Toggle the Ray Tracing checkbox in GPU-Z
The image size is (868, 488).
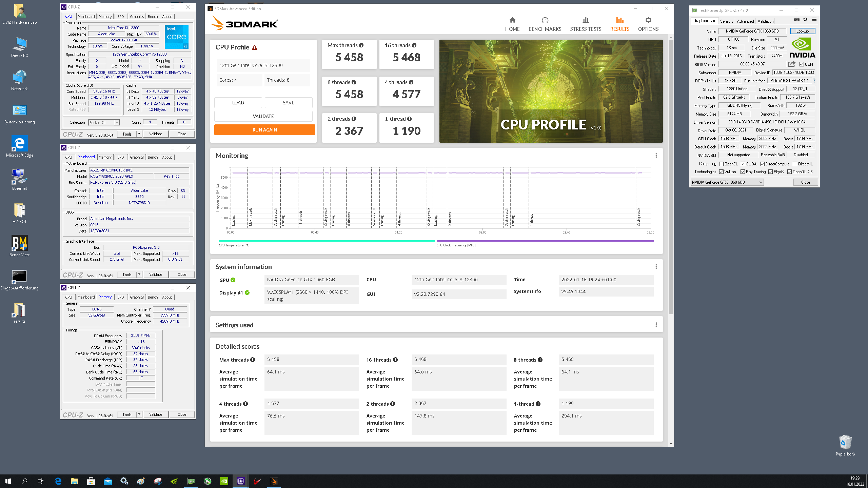pyautogui.click(x=743, y=172)
